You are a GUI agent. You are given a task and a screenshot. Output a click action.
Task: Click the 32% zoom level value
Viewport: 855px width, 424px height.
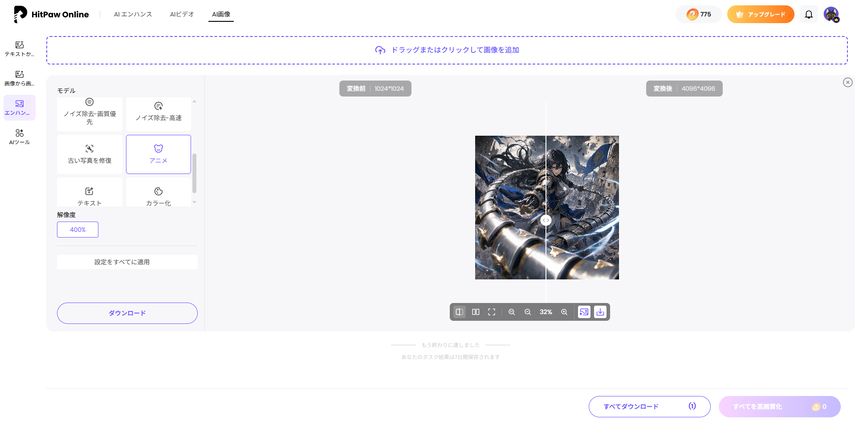tap(546, 312)
